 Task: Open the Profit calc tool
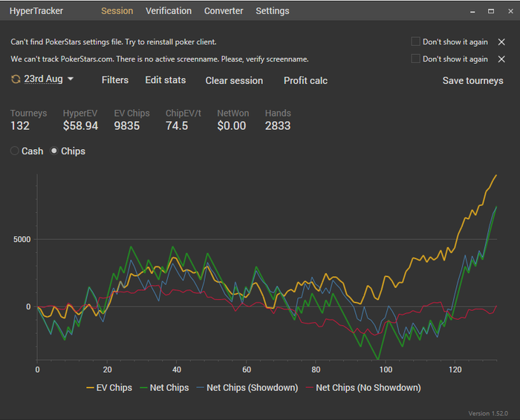coord(305,81)
